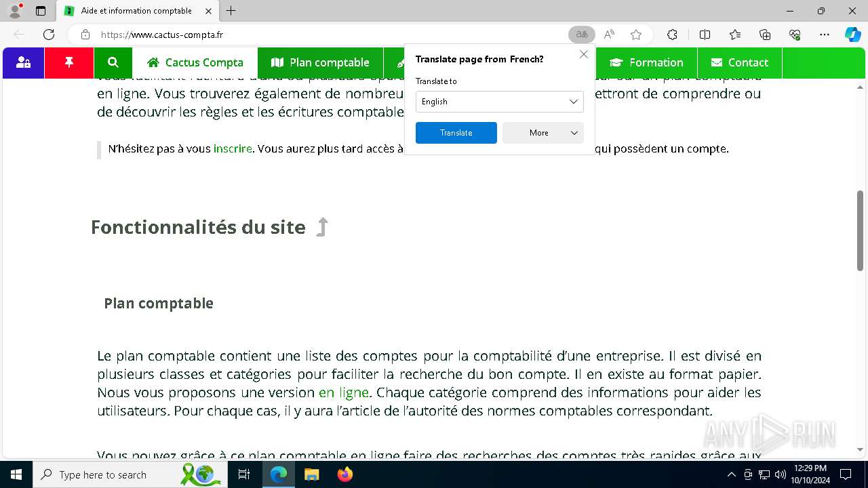The image size is (868, 488).
Task: Open the browser profile icon
Action: click(x=15, y=11)
